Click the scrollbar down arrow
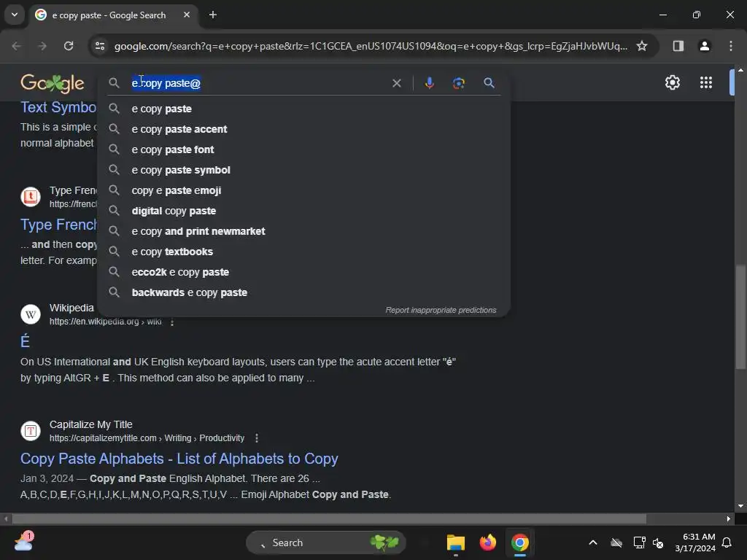Image resolution: width=747 pixels, height=560 pixels. coord(740,506)
